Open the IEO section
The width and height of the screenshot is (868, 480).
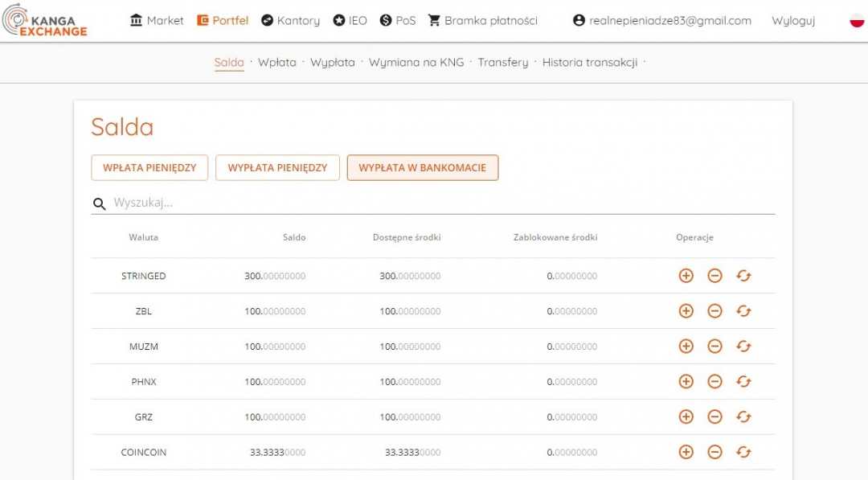click(x=350, y=21)
